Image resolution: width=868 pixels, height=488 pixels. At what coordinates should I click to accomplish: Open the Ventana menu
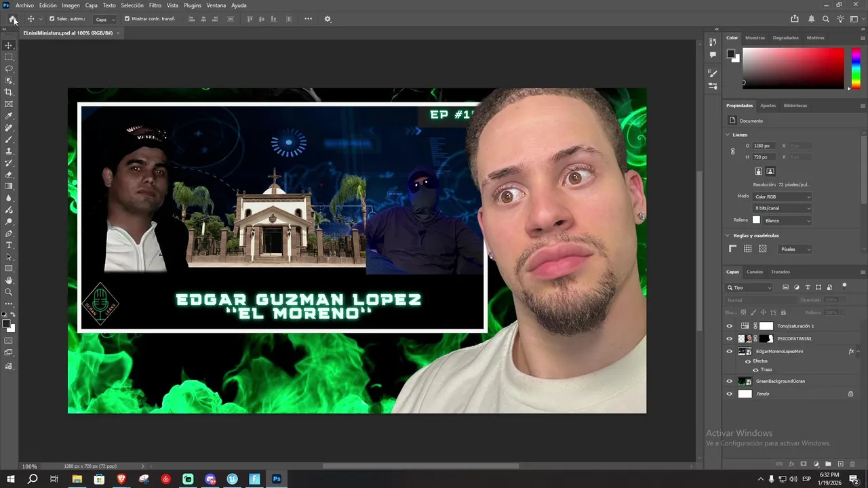pyautogui.click(x=216, y=5)
